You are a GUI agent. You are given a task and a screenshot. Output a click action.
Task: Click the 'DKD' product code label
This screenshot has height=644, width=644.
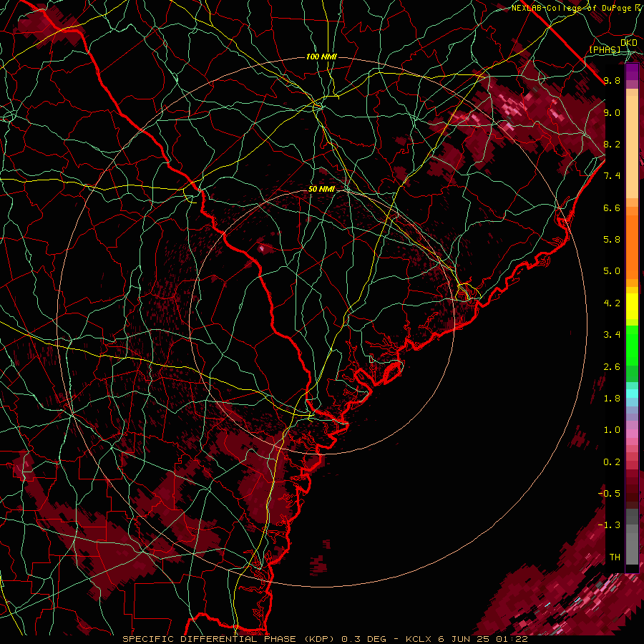629,43
